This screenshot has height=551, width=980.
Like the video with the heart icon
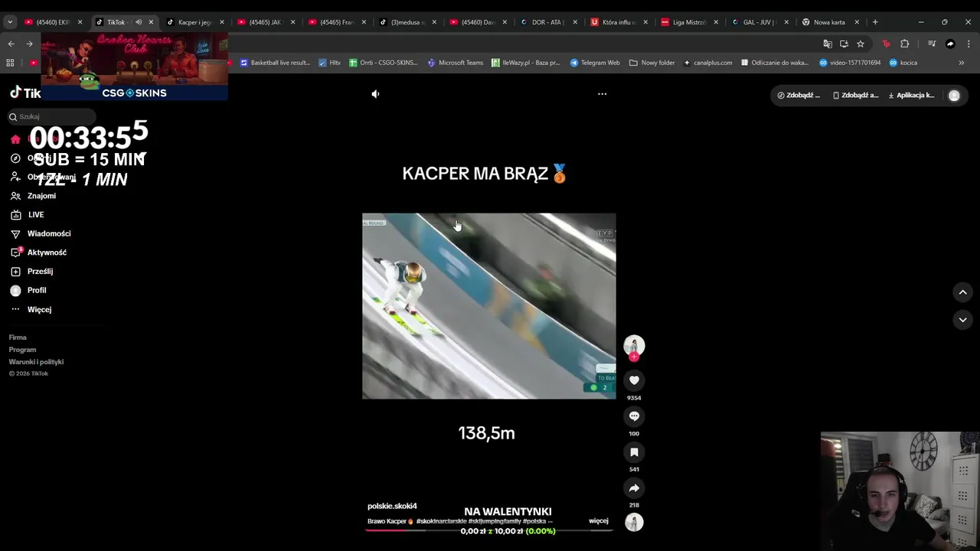click(x=634, y=380)
